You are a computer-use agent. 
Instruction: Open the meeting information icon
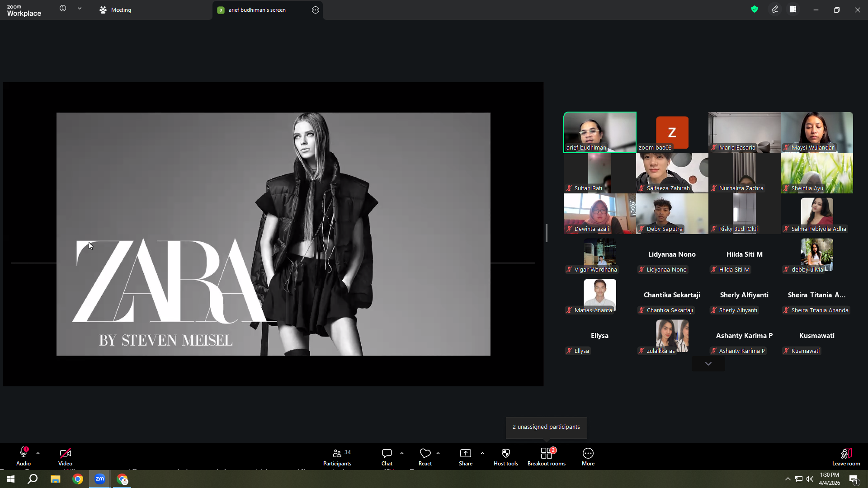[x=63, y=9]
